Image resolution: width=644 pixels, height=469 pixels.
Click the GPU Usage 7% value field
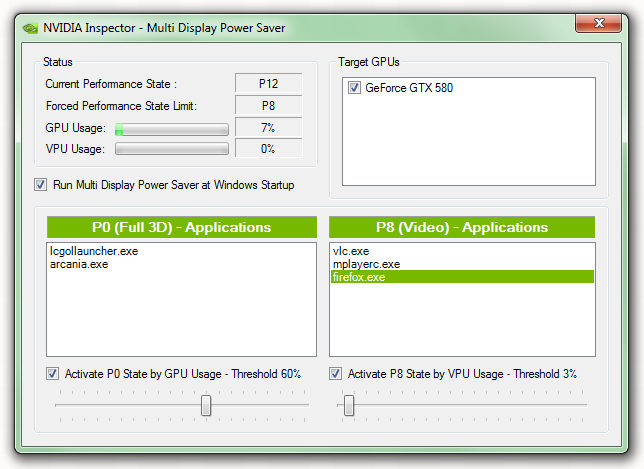coord(269,127)
